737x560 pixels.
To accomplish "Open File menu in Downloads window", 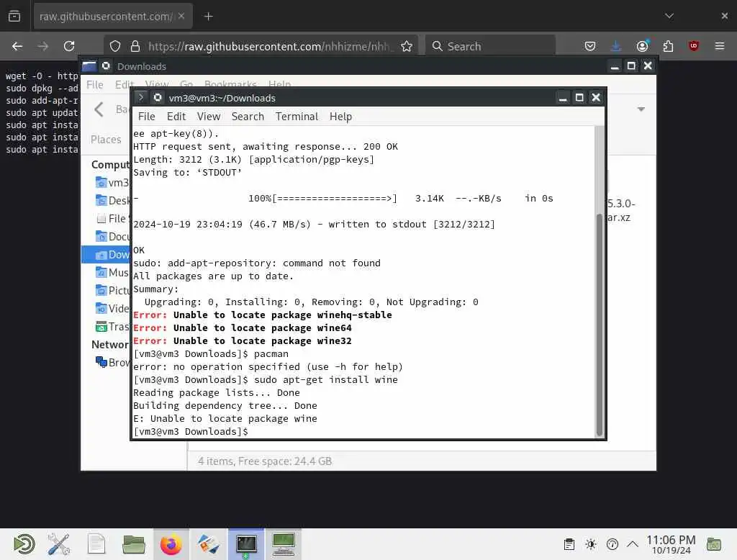I will (95, 85).
